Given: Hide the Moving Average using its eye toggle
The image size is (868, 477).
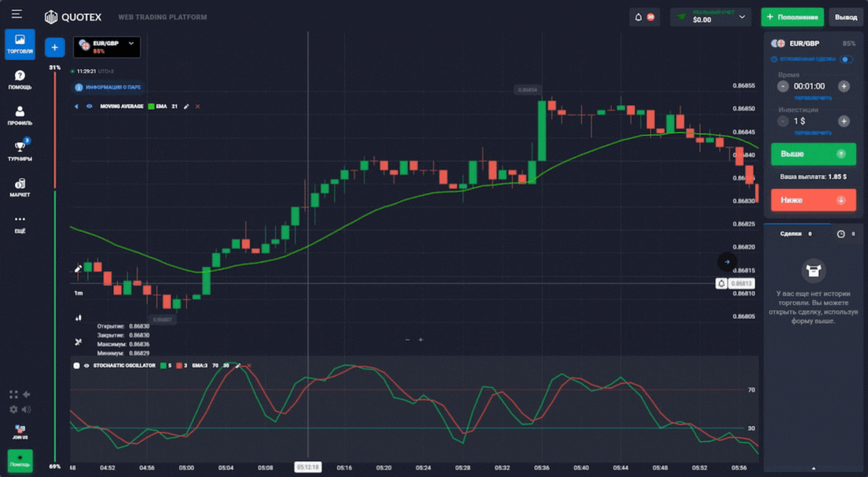Looking at the screenshot, I should (90, 106).
